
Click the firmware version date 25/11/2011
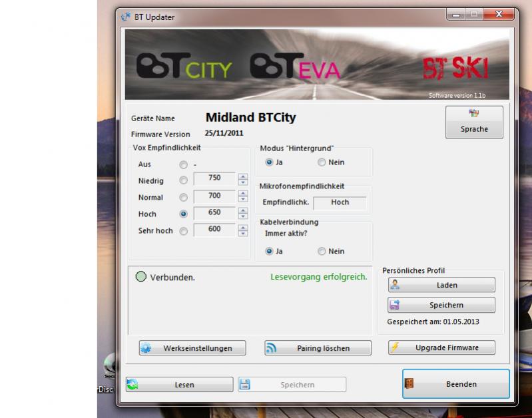[x=224, y=133]
